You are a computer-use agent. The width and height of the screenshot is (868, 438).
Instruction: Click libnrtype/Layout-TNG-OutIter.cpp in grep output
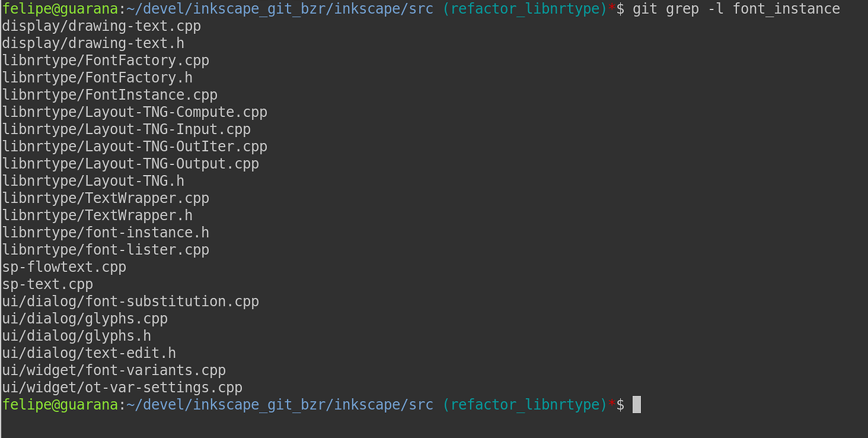135,147
